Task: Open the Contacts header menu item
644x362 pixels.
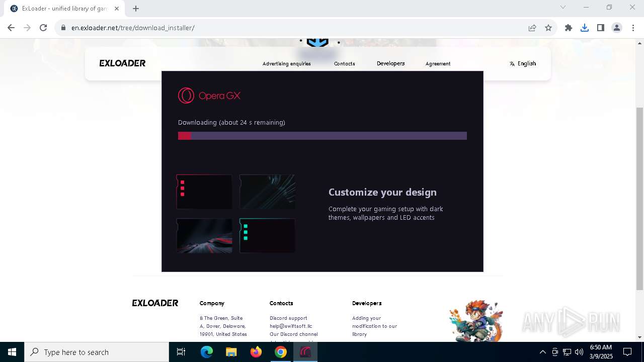Action: point(345,64)
